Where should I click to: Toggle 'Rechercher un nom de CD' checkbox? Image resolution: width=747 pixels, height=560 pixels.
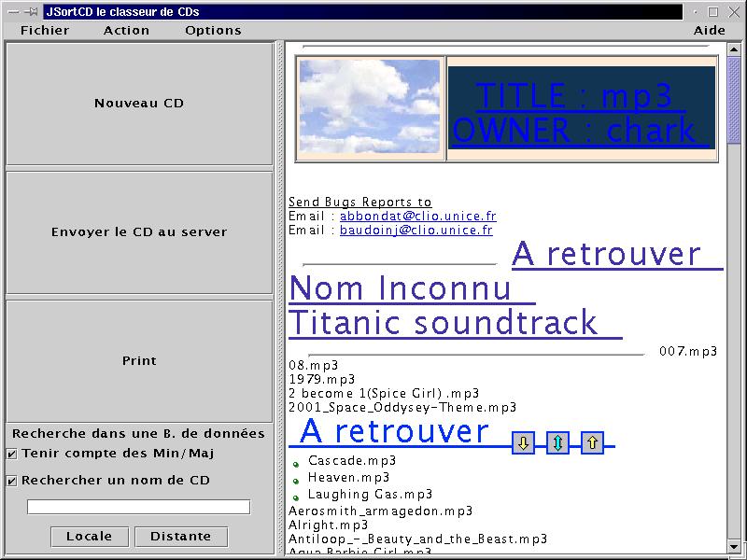coord(12,482)
